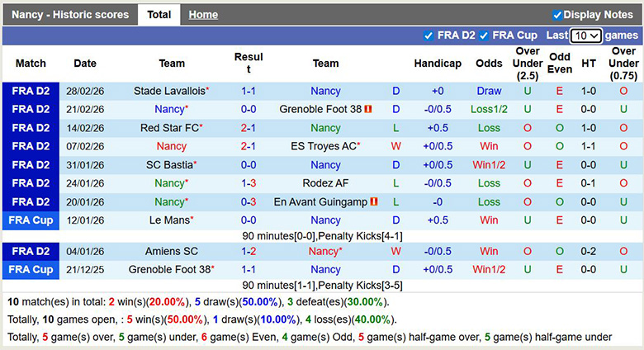The image size is (644, 350).
Task: Select the SC Bastia team name
Action: coord(169,165)
